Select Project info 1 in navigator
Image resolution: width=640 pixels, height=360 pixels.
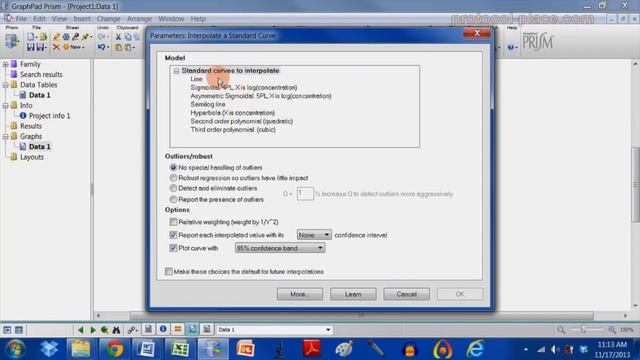(49, 116)
